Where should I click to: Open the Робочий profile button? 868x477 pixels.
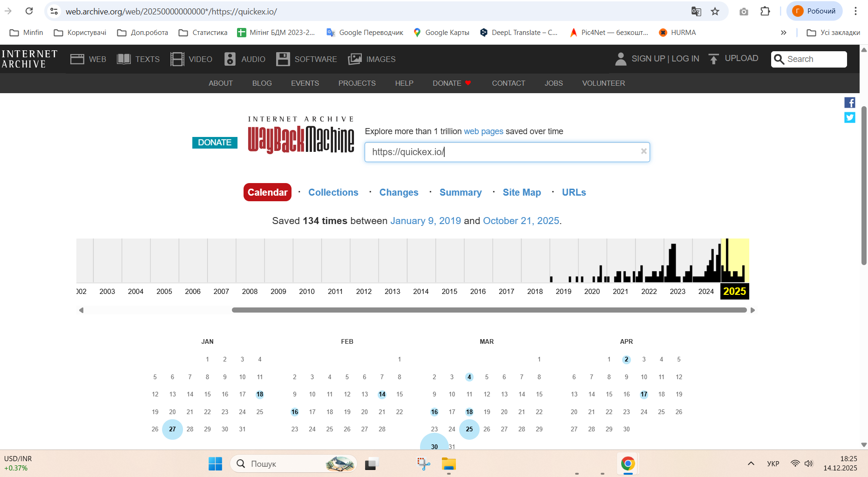coord(814,11)
